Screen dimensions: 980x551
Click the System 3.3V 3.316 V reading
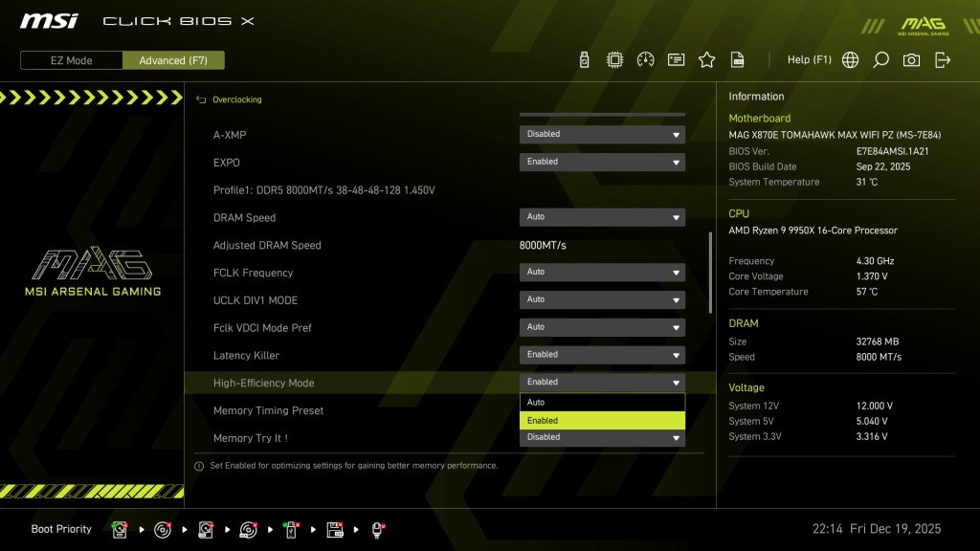tap(871, 436)
